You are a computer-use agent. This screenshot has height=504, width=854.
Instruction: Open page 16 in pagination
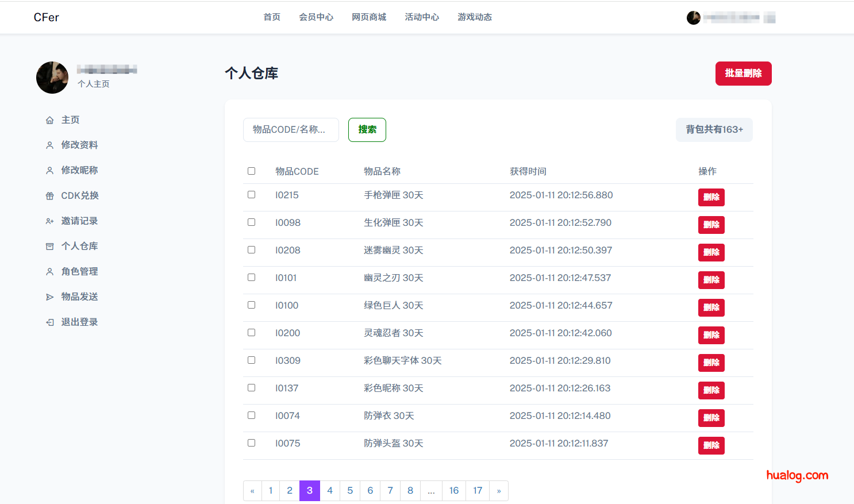(x=453, y=490)
